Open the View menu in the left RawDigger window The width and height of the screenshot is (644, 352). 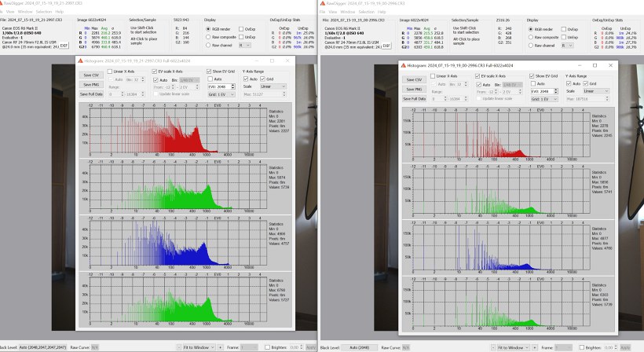10,13
